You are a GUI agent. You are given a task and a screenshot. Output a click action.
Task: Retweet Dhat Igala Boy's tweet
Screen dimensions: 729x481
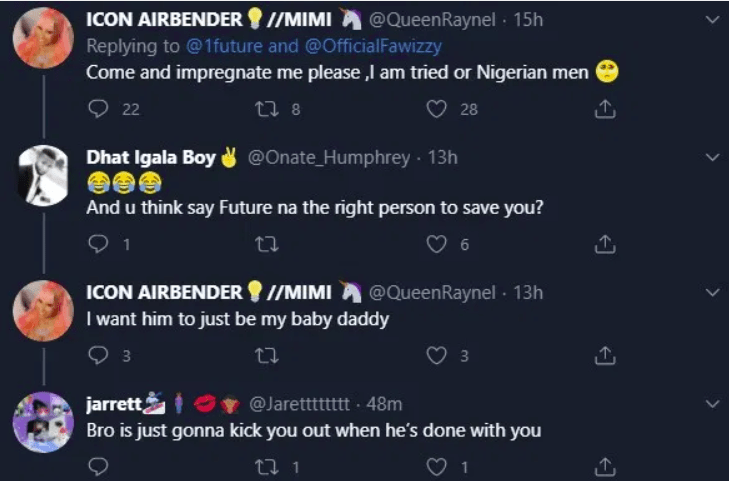[x=267, y=244]
